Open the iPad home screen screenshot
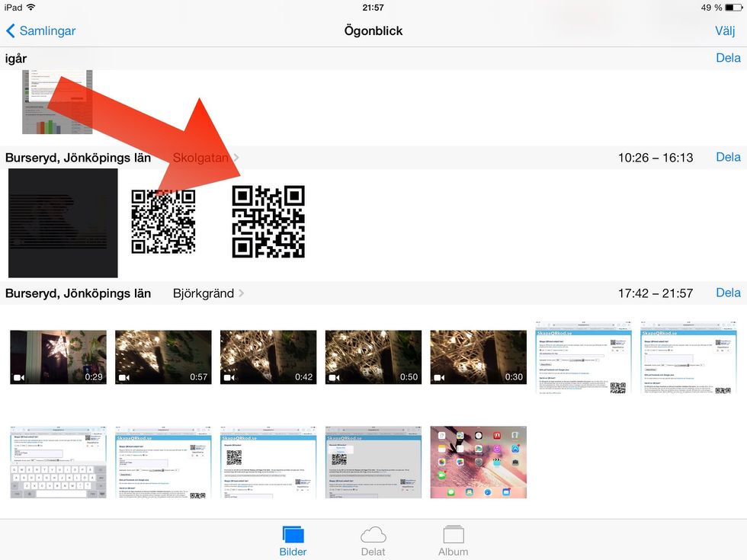The image size is (747, 560). click(x=479, y=462)
